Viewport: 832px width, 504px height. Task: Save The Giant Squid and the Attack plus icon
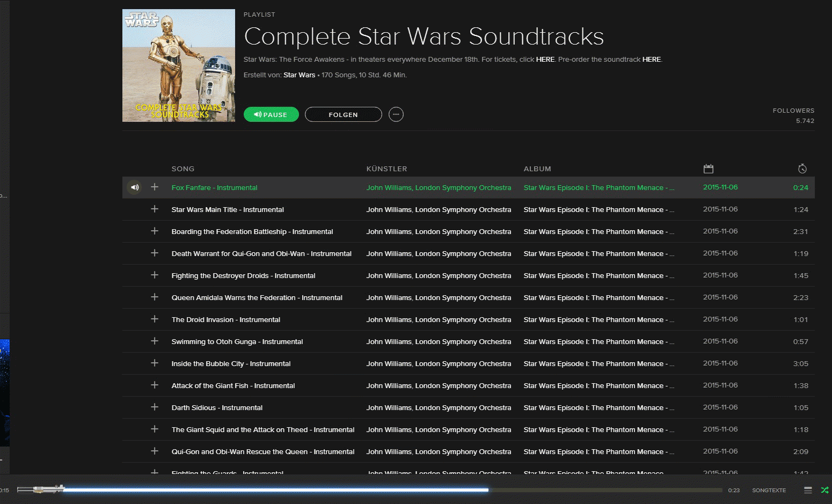point(155,429)
